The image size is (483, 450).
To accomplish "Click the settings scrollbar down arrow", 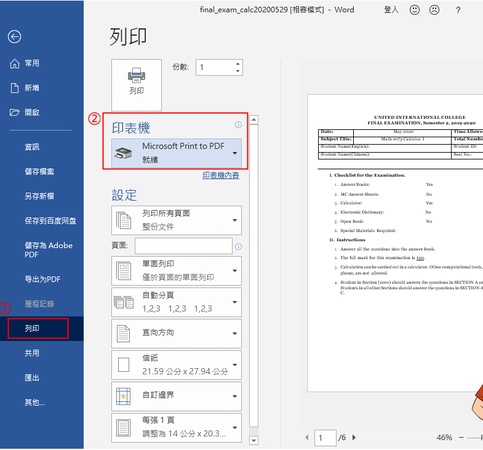I will point(254,441).
